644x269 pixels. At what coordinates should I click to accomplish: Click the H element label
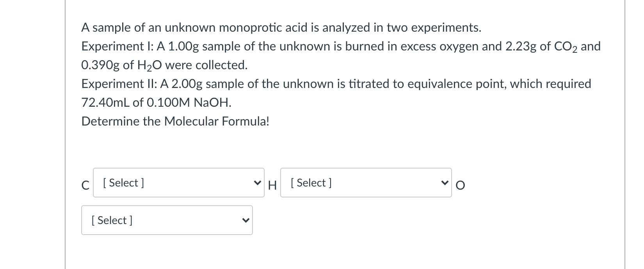[272, 185]
